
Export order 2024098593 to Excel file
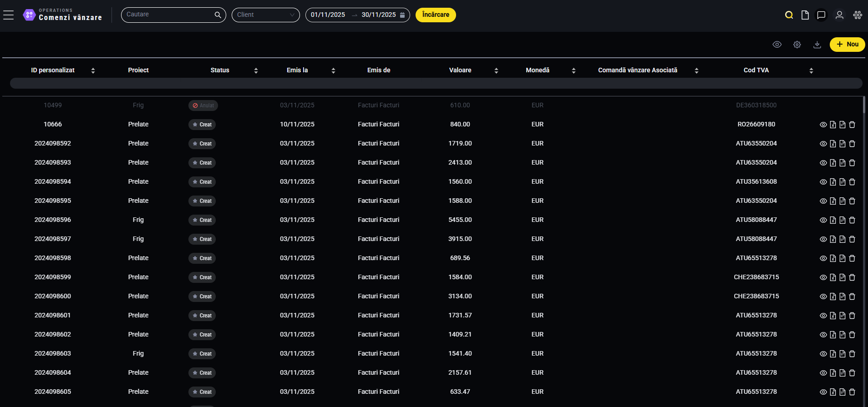tap(833, 163)
